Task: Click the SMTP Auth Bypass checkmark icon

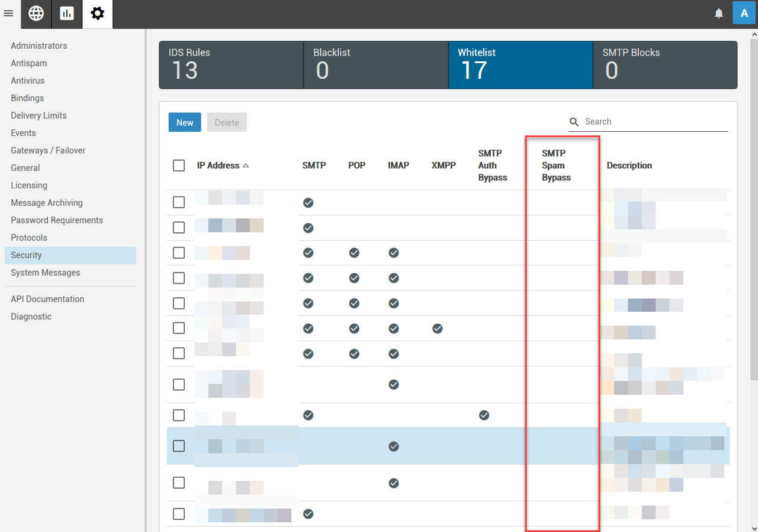Action: pyautogui.click(x=484, y=415)
